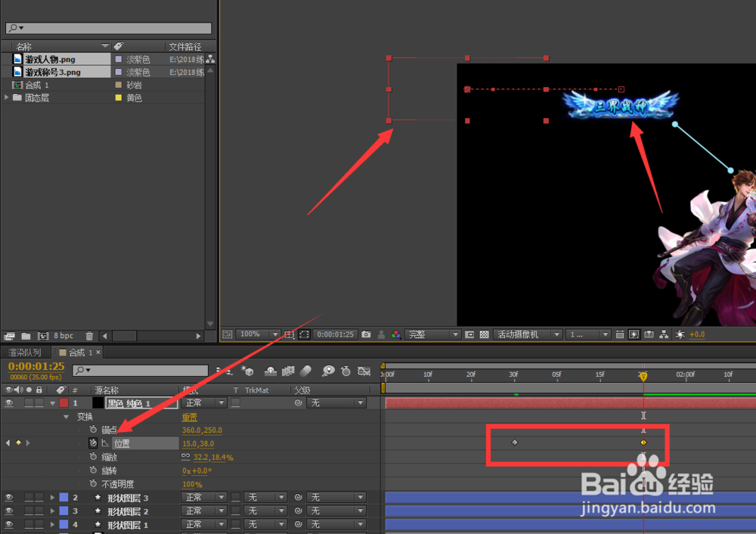Open the Composition Mini-Flowchart icon
Image resolution: width=756 pixels, height=534 pixels.
coord(224,371)
